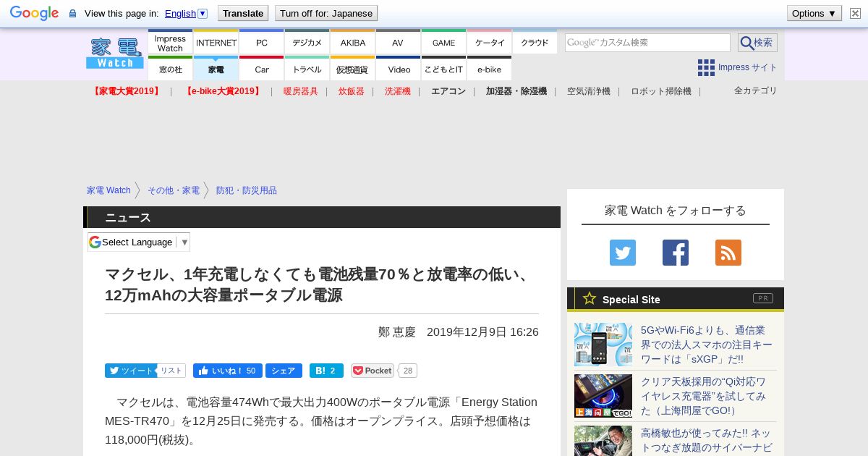868x456 pixels.
Task: Open the Car tab
Action: coord(261,69)
